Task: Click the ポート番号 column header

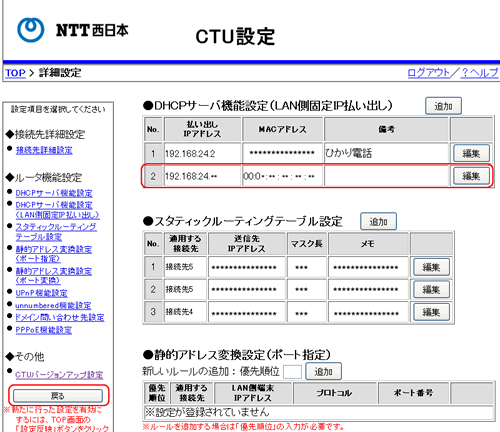Action: pyautogui.click(x=413, y=393)
